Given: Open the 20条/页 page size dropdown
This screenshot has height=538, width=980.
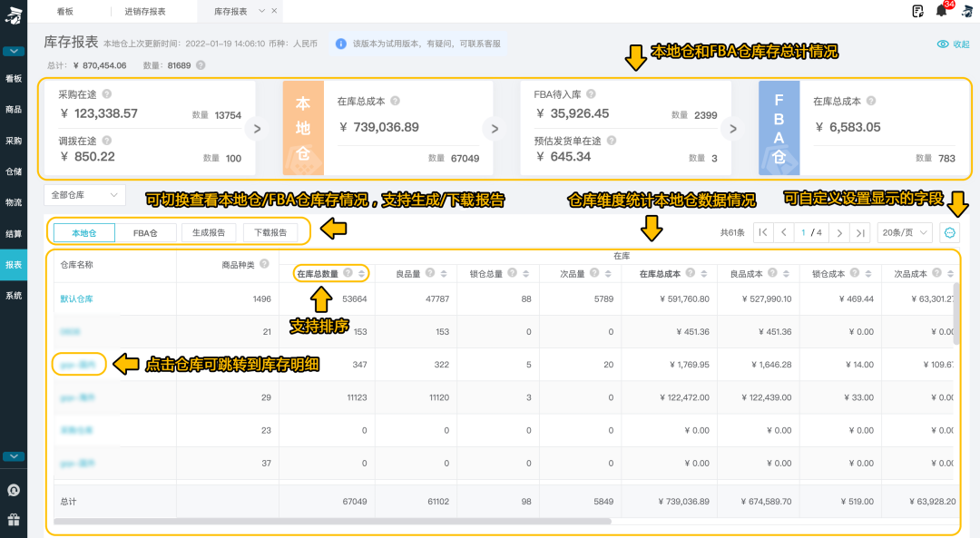Looking at the screenshot, I should click(x=905, y=232).
